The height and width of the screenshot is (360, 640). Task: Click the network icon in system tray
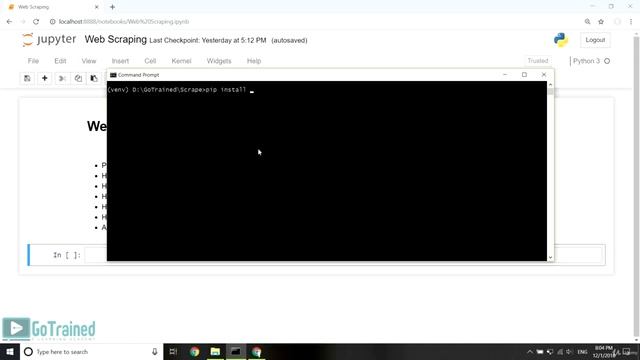(560, 352)
